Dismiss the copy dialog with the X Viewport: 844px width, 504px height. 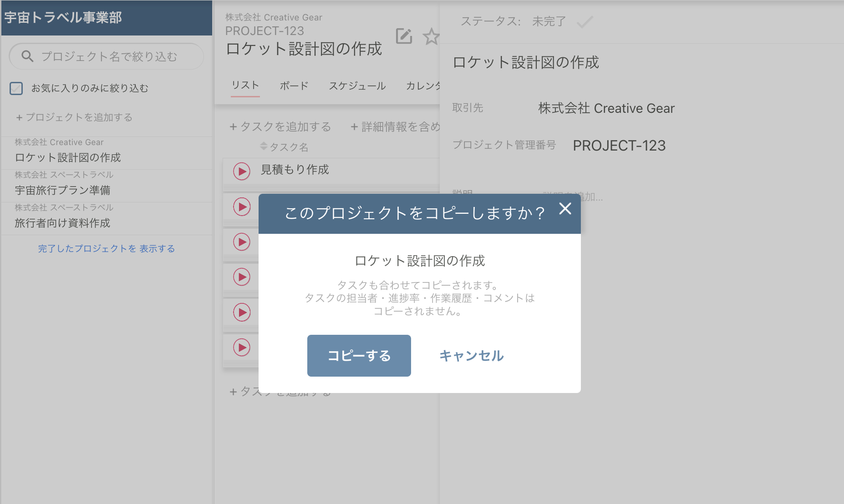565,209
